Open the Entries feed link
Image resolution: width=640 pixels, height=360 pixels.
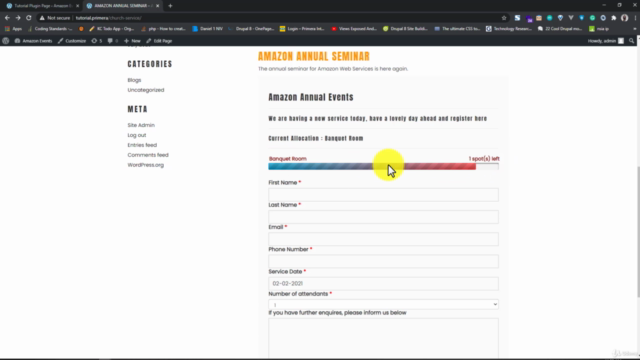[x=142, y=145]
